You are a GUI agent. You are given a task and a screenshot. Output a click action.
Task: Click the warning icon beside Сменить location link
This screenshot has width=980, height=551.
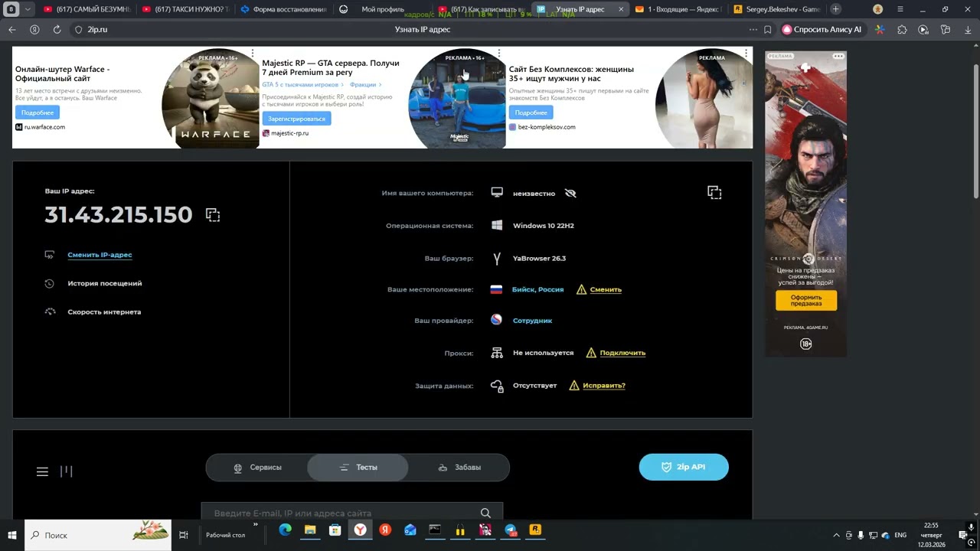click(581, 289)
